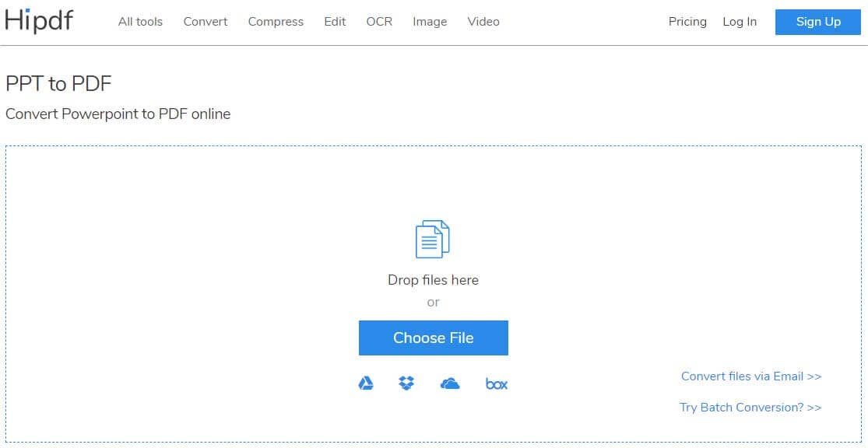
Task: Open Convert files via Email option
Action: (750, 376)
